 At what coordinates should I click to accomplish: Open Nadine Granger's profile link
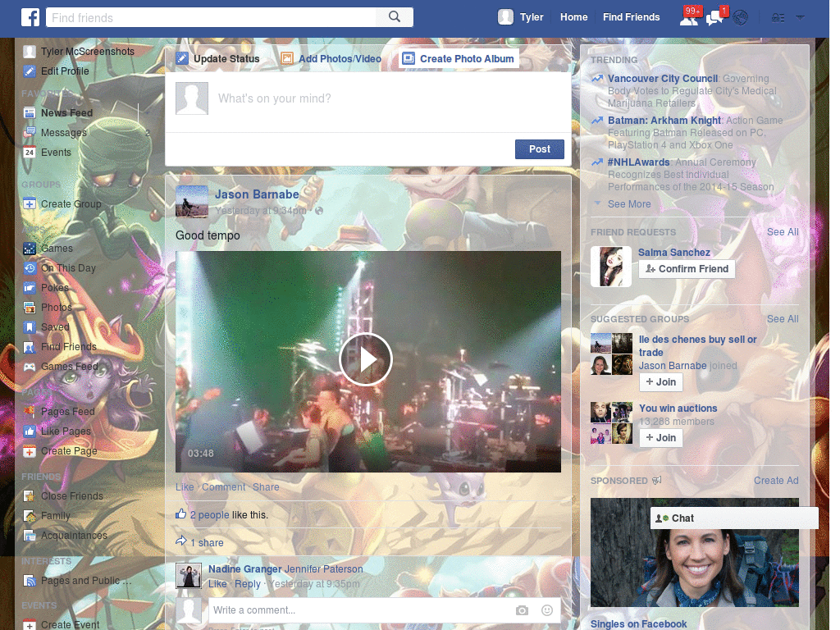244,569
